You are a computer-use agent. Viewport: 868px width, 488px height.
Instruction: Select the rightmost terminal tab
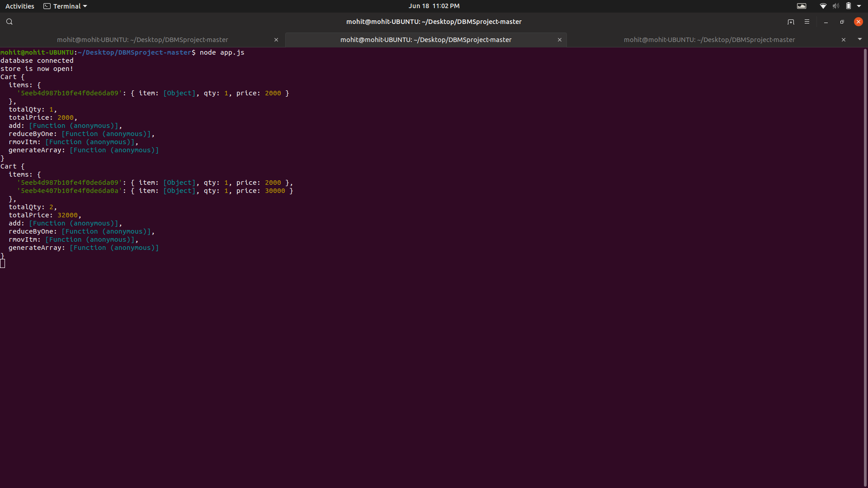[x=709, y=39]
